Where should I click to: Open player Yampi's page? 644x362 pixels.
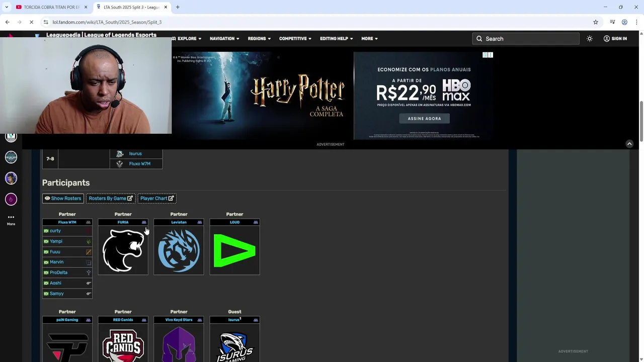[x=56, y=241]
